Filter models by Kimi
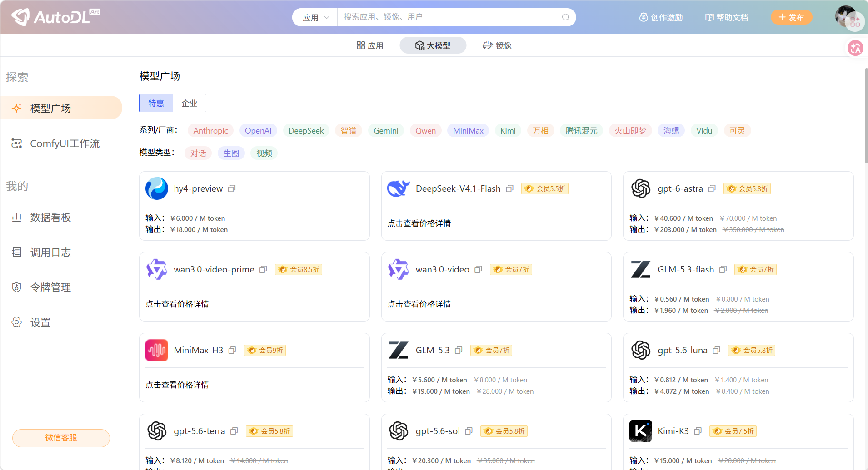Screen dimensions: 868x470 tap(508, 131)
